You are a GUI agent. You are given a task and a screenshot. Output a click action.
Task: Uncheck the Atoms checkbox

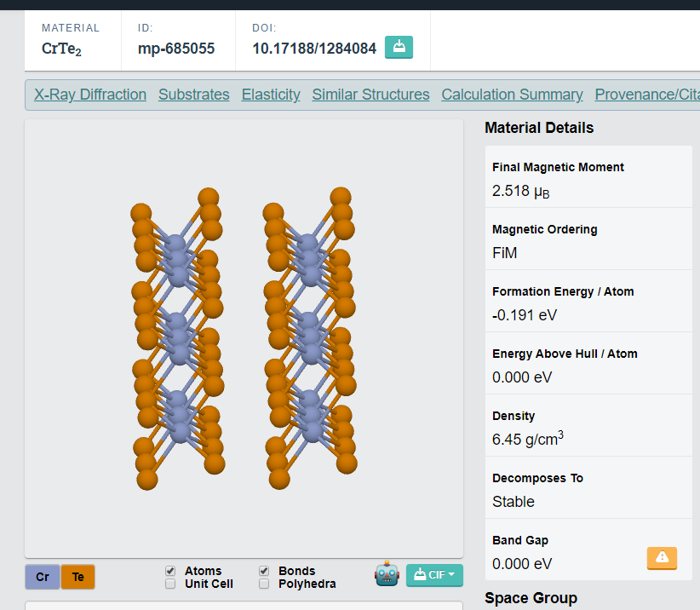coord(170,571)
